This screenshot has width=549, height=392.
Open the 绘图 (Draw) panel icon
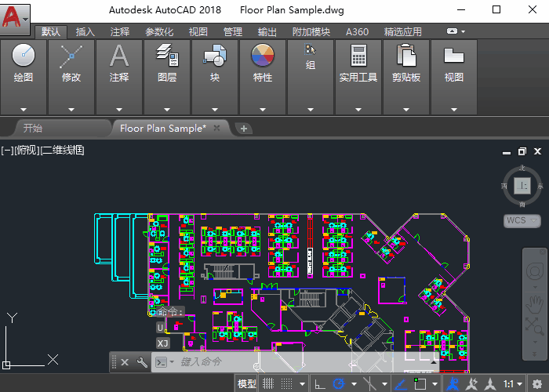coord(24,56)
